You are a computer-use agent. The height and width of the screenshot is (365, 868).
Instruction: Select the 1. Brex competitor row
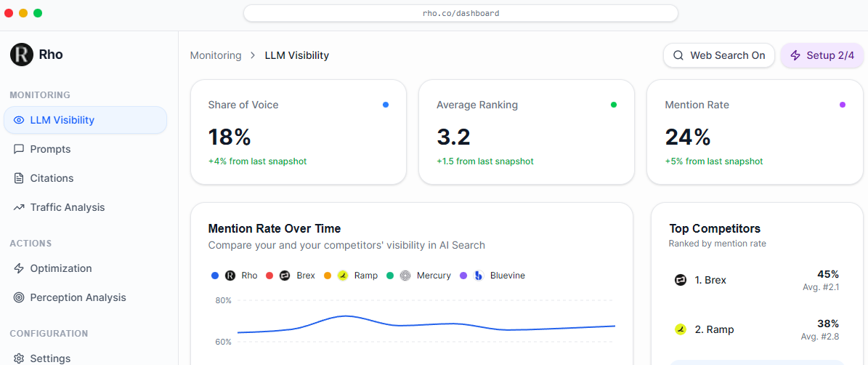pyautogui.click(x=757, y=280)
